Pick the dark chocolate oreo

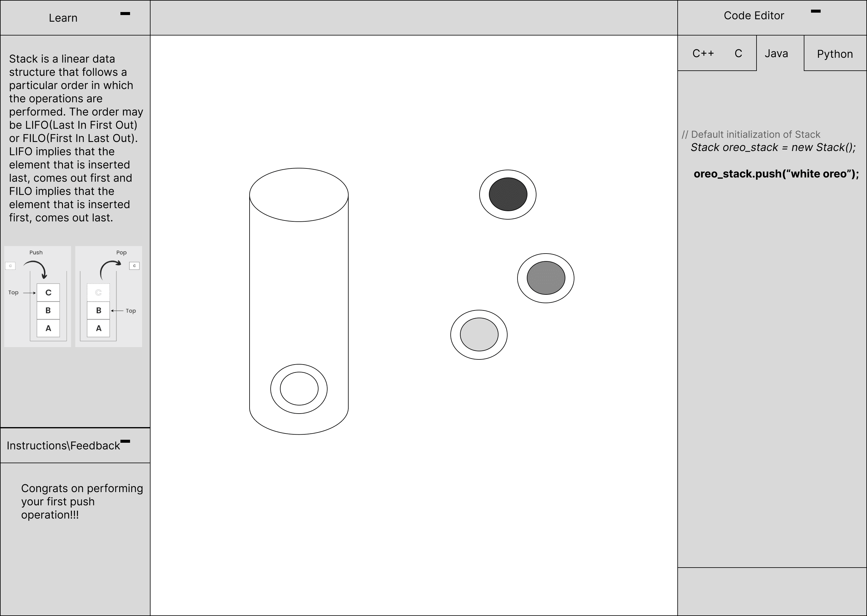(x=508, y=194)
